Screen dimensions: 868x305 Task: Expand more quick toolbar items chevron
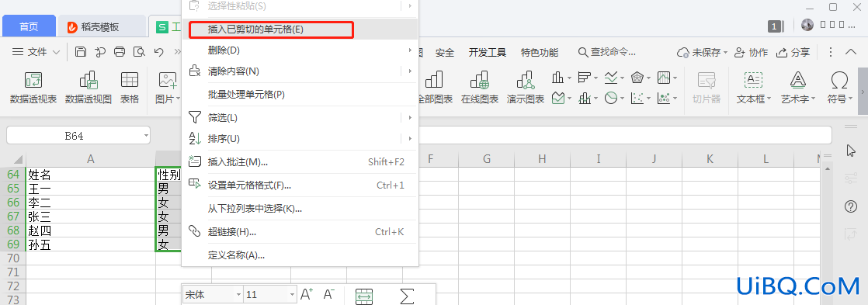click(177, 52)
